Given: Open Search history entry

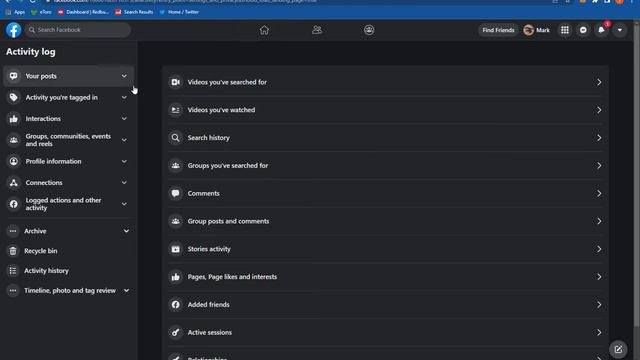Looking at the screenshot, I should [385, 138].
